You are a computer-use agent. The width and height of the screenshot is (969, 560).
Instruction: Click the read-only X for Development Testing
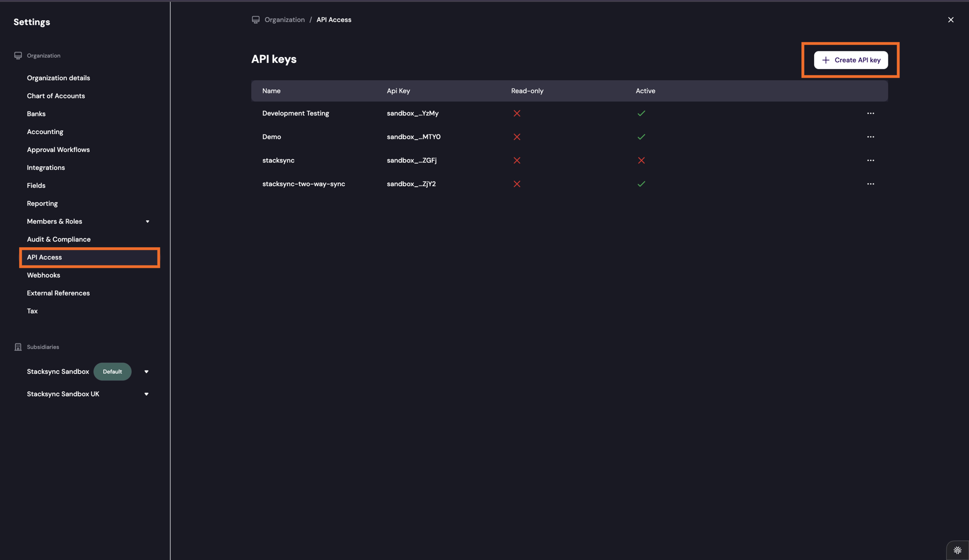click(x=516, y=113)
